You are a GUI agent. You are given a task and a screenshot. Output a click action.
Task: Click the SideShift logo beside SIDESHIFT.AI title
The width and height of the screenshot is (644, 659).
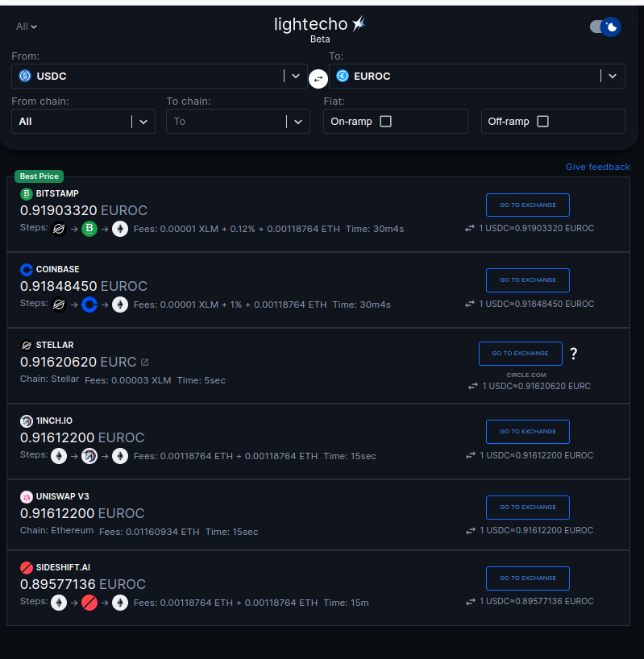click(x=27, y=567)
